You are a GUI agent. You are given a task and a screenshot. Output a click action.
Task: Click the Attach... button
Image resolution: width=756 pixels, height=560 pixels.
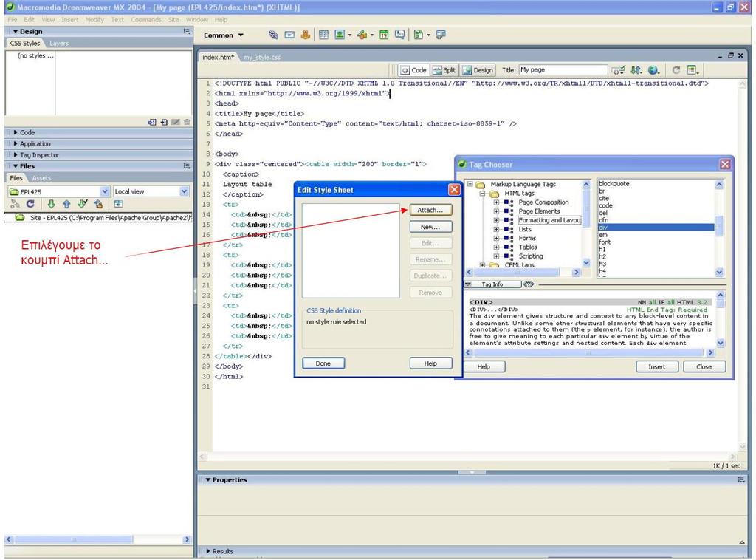(x=430, y=210)
